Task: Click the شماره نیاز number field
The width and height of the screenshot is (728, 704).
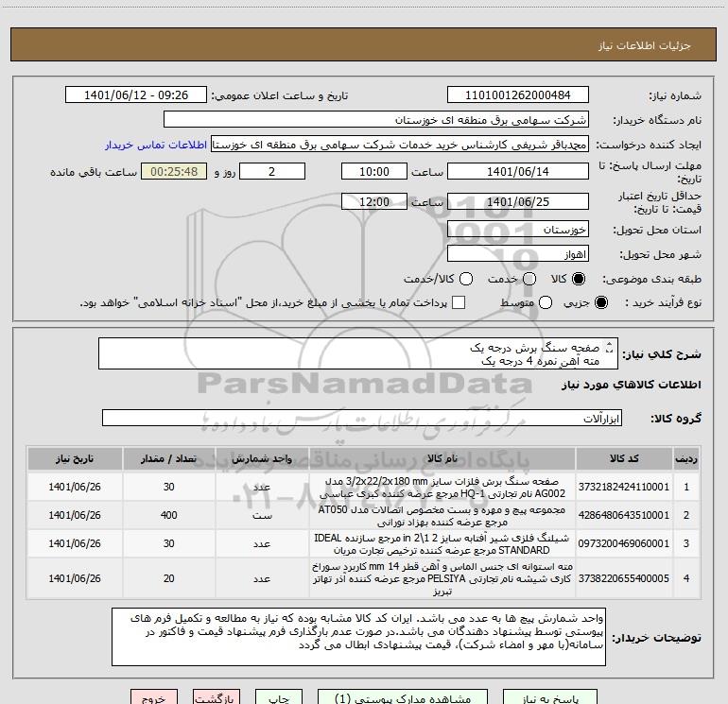Action: point(518,95)
